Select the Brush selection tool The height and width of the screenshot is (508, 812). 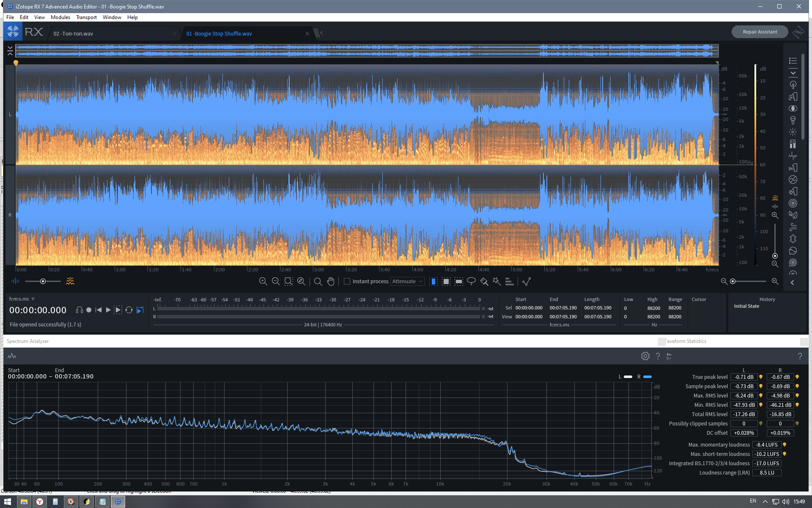coord(484,281)
